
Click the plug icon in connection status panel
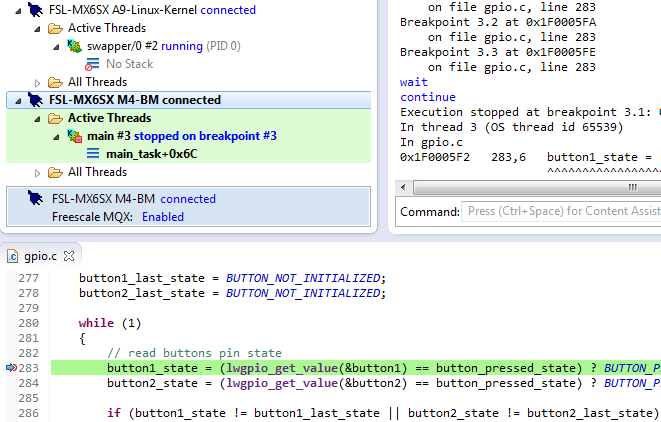click(35, 199)
